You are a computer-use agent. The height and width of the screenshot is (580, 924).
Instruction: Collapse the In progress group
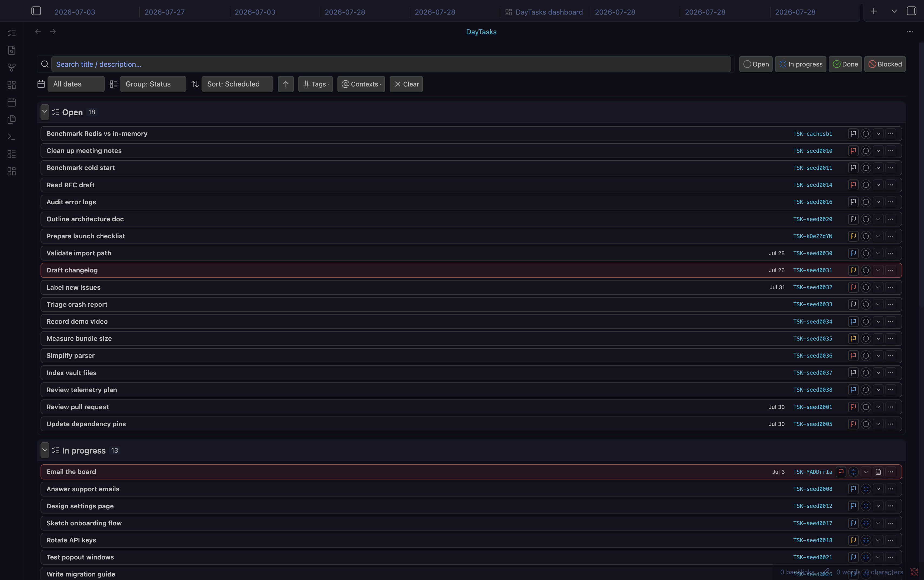tap(45, 450)
